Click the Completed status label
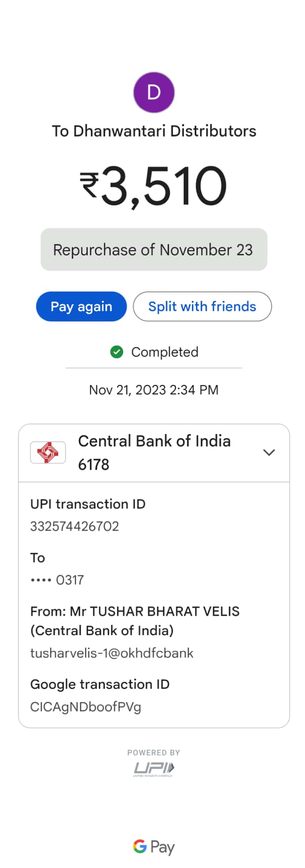Image resolution: width=305 pixels, height=868 pixels. coord(165,352)
